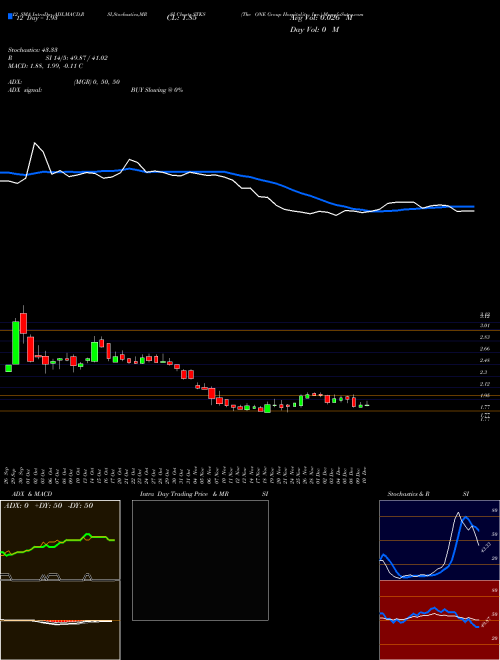Click the tall red candlestick after the green one
The image size is (500, 660).
point(23,323)
